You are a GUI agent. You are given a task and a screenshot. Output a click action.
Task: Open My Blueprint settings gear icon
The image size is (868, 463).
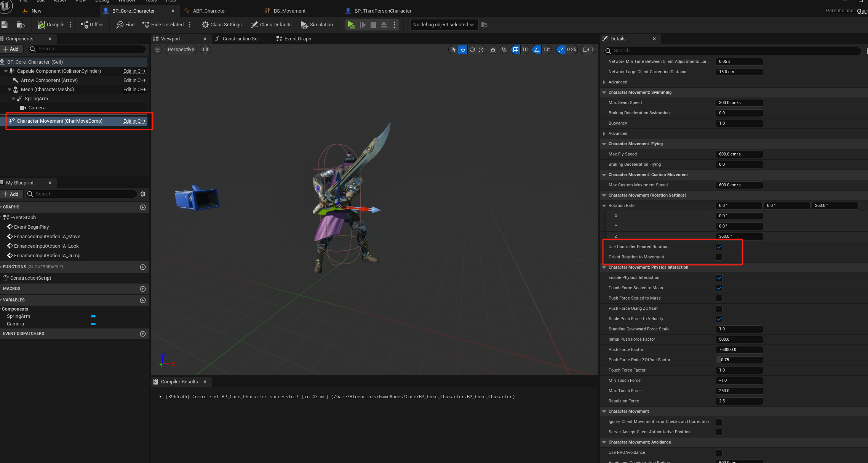pos(143,194)
